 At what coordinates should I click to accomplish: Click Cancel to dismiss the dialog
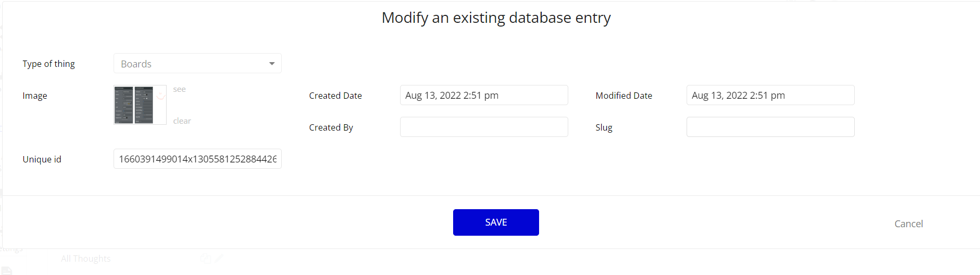tap(908, 224)
